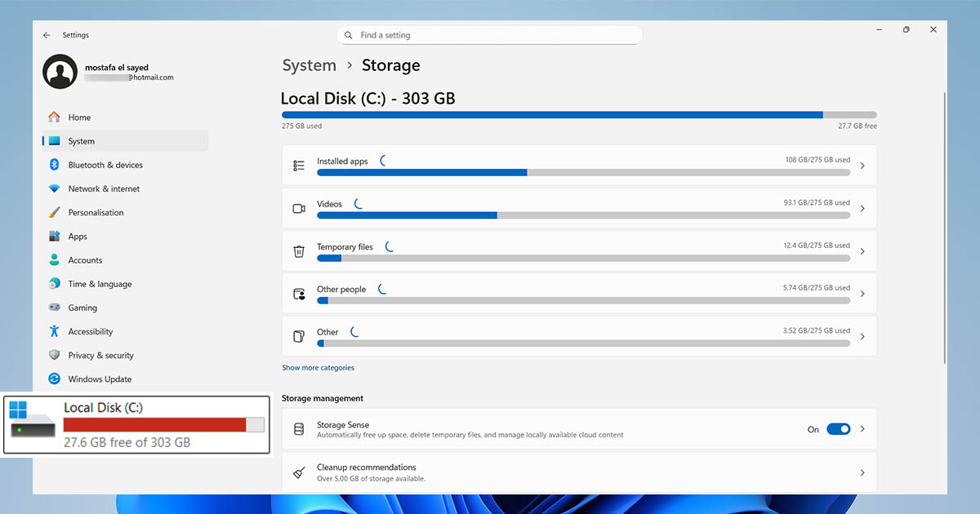Viewport: 980px width, 514px height.
Task: Open Cleanup recommendations chevron
Action: pyautogui.click(x=862, y=472)
